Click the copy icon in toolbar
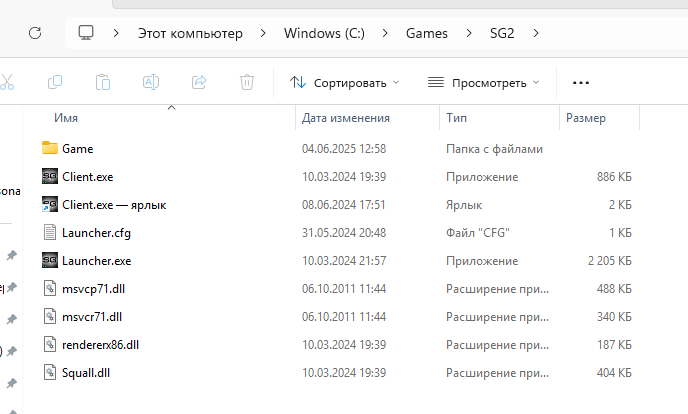Screen dimensions: 688x414 click(55, 82)
